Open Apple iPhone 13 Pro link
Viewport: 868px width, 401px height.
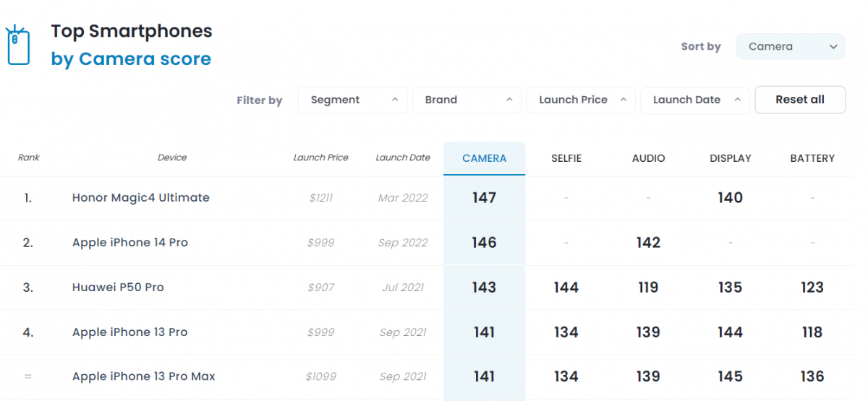(130, 332)
